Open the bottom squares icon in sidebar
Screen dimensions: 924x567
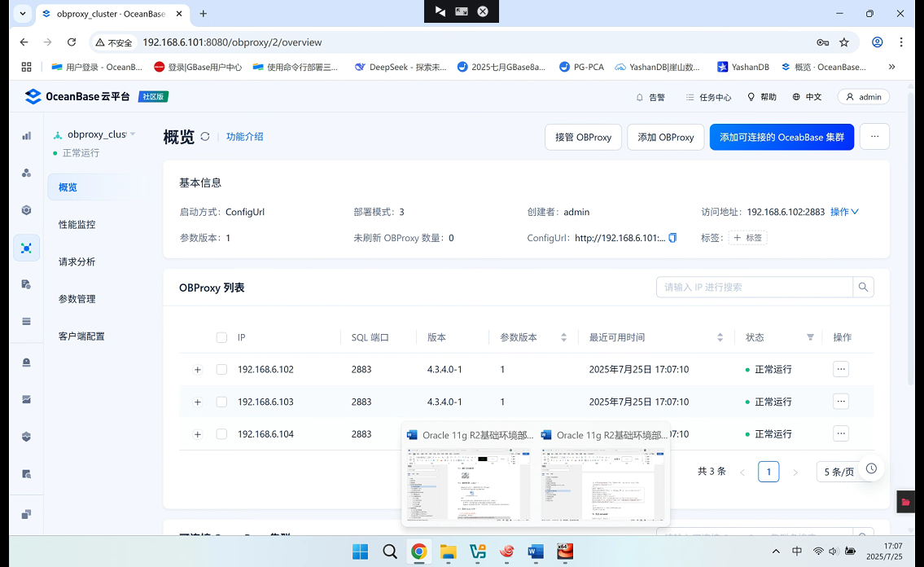pos(27,514)
